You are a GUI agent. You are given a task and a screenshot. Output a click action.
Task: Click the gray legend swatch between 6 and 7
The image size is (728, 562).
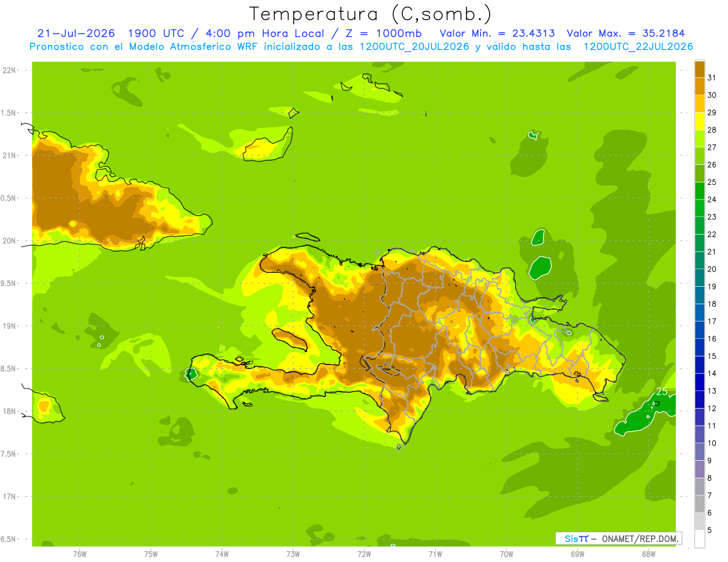[699, 504]
